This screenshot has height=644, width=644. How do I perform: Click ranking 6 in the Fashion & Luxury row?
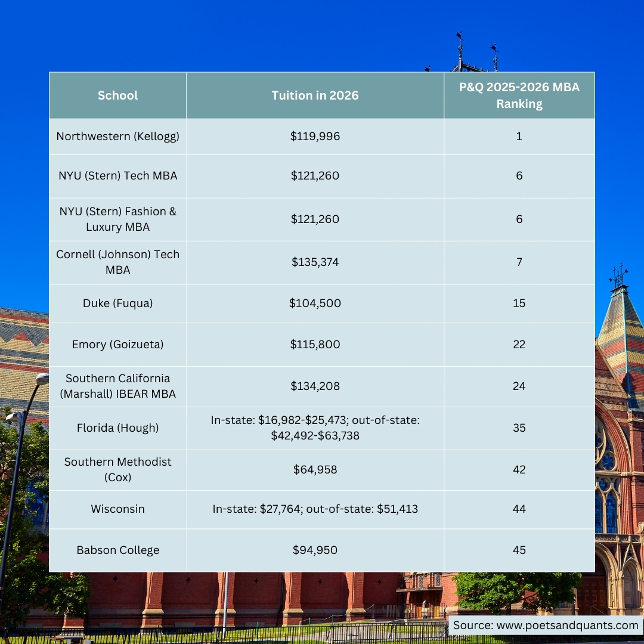[x=519, y=219]
